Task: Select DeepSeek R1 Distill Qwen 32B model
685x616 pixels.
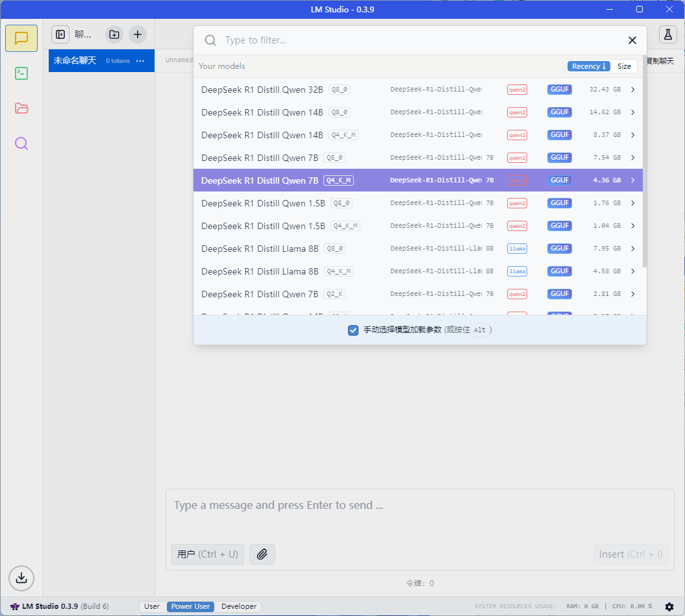Action: (x=418, y=90)
